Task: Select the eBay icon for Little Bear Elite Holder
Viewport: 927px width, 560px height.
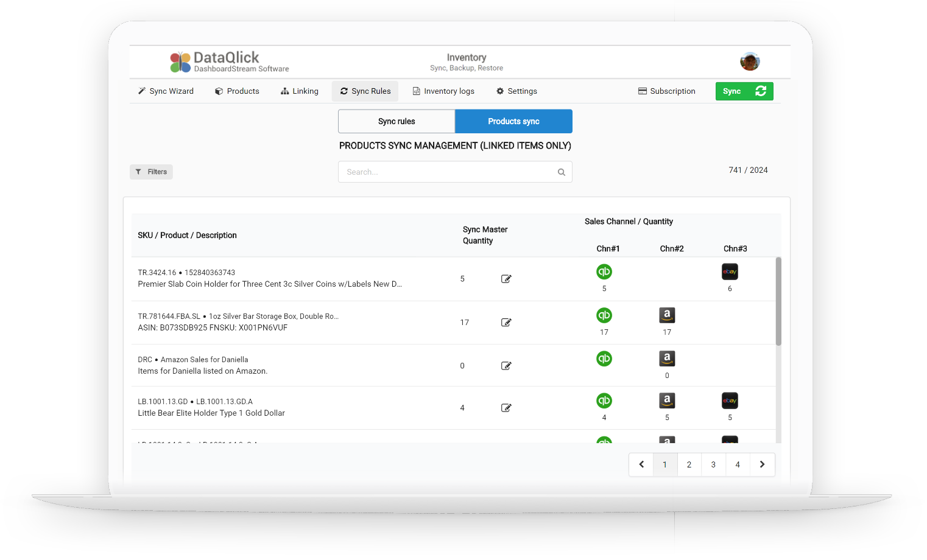Action: [x=730, y=400]
